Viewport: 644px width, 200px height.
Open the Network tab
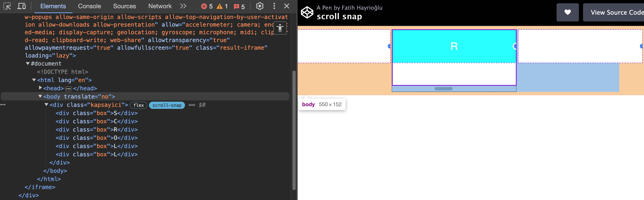click(x=160, y=6)
